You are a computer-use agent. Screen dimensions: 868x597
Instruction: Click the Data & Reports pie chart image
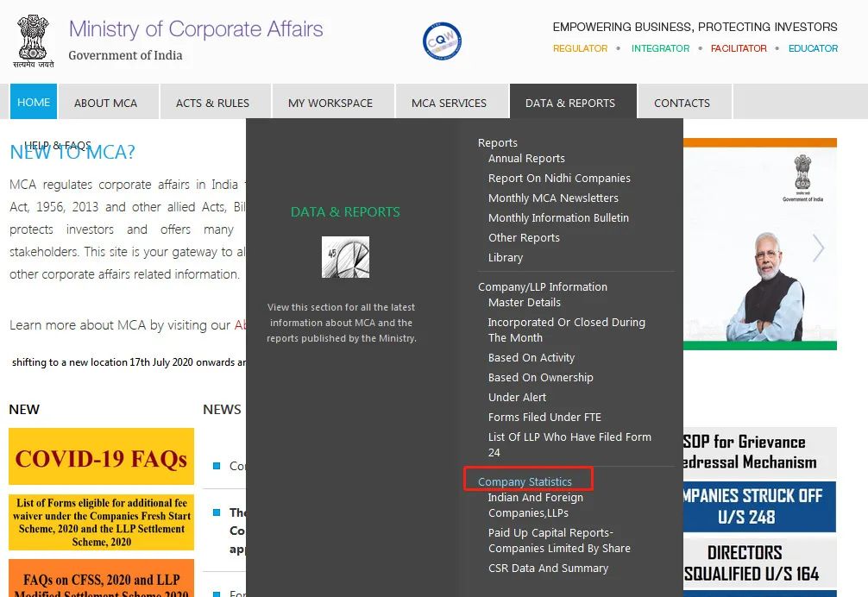[x=345, y=257]
